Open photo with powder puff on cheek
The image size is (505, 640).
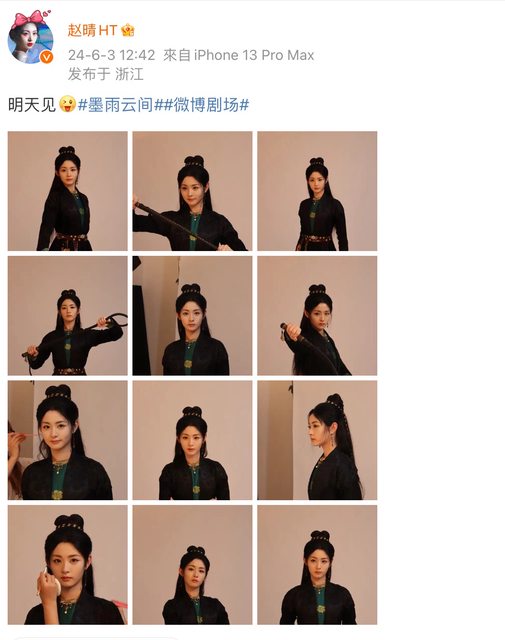point(68,565)
